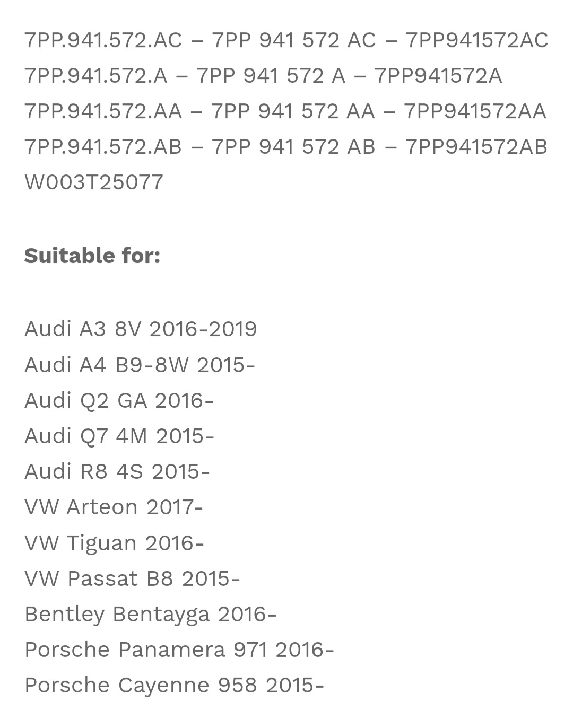The width and height of the screenshot is (573, 728).
Task: Select the Audi Q2 GA 2016- entry
Action: [119, 400]
